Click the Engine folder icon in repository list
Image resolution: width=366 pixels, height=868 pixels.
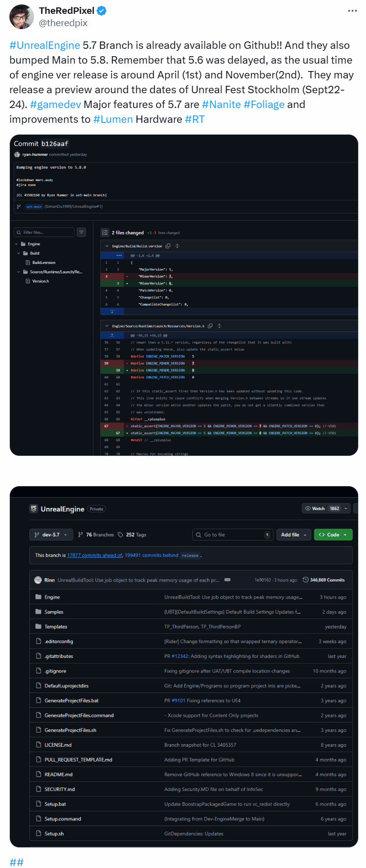(x=38, y=597)
